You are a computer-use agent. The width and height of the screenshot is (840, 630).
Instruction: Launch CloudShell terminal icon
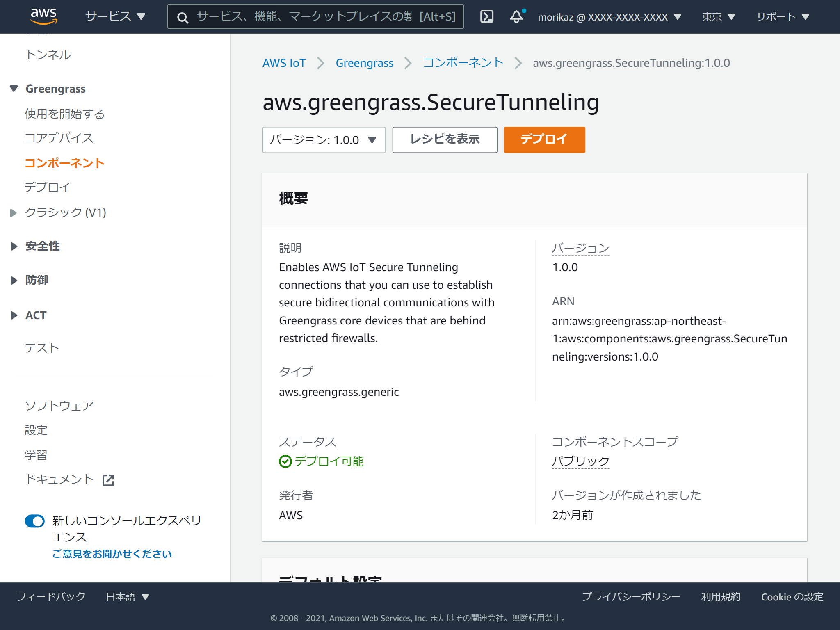click(486, 16)
